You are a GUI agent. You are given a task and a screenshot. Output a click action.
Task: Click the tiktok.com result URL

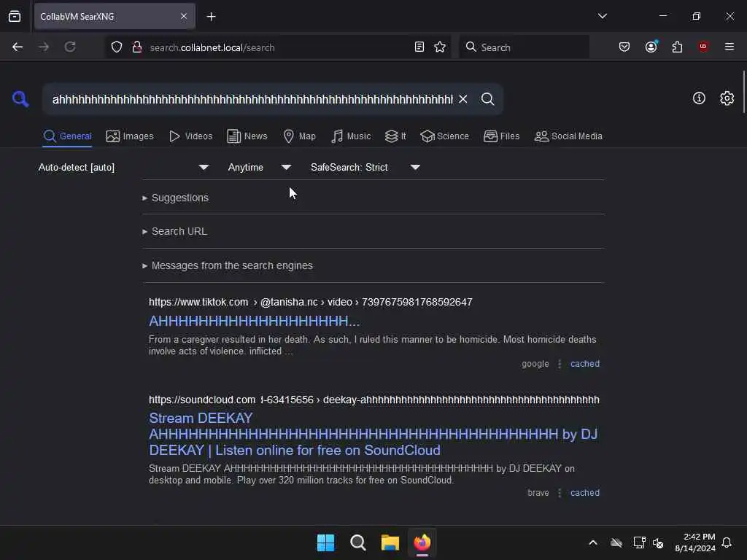tap(311, 303)
